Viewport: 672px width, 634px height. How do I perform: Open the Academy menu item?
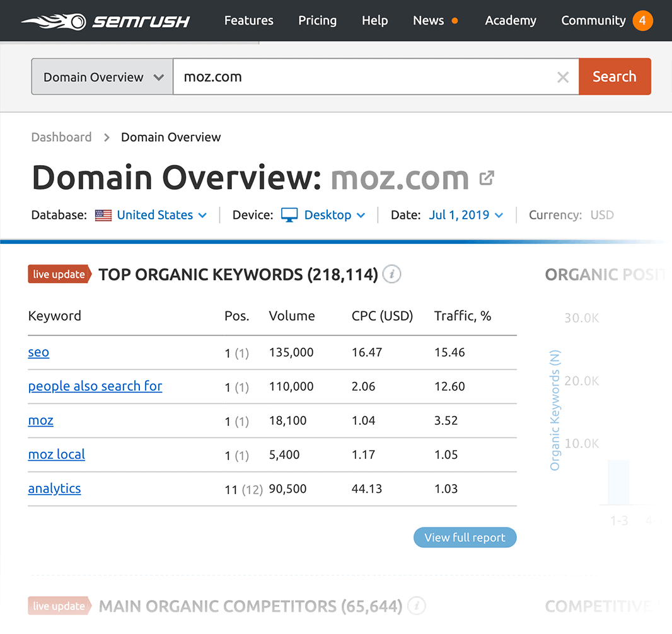[511, 21]
